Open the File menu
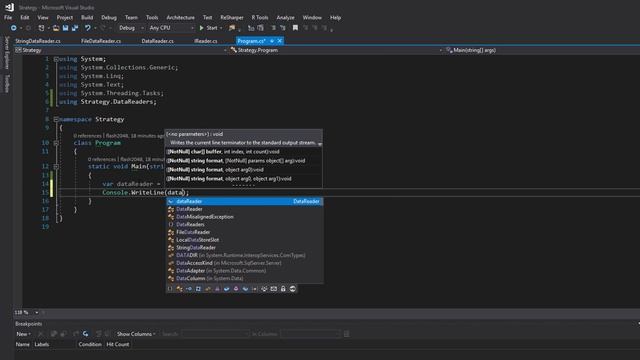Viewport: 640px width, 360px height. 8,18
